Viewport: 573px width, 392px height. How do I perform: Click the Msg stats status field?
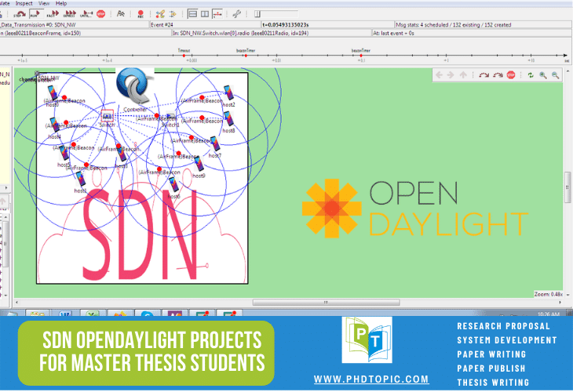tap(484, 25)
